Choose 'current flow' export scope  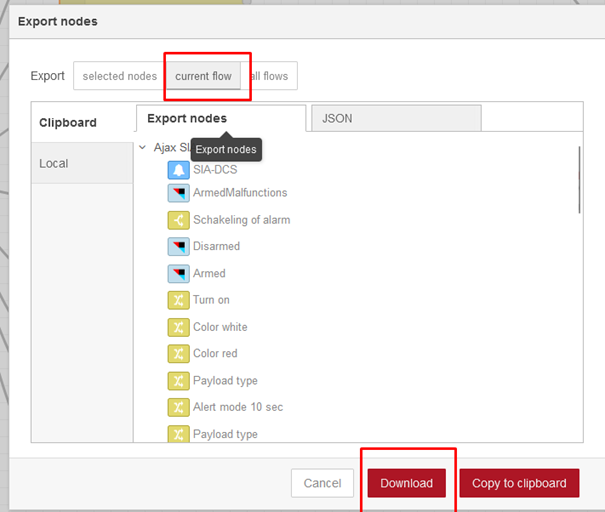tap(203, 76)
